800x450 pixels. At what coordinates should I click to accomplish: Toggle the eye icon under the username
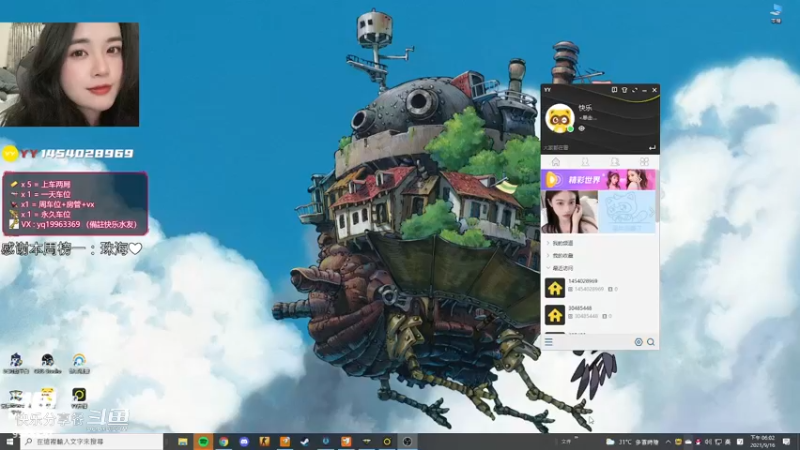pyautogui.click(x=582, y=129)
